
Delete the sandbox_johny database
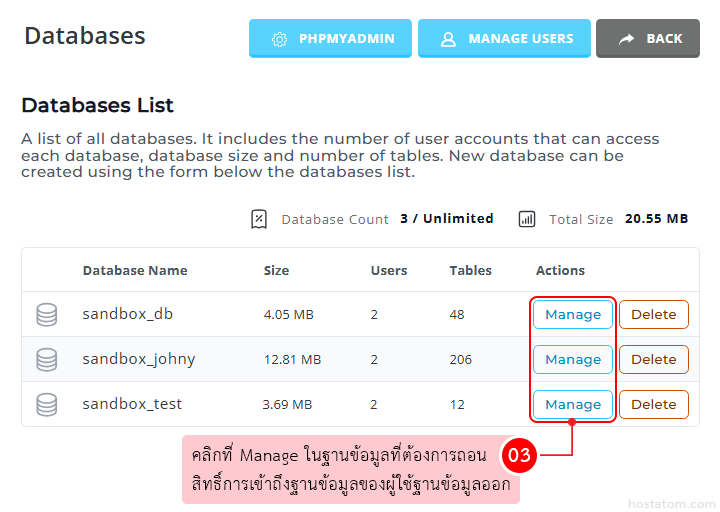click(x=654, y=359)
